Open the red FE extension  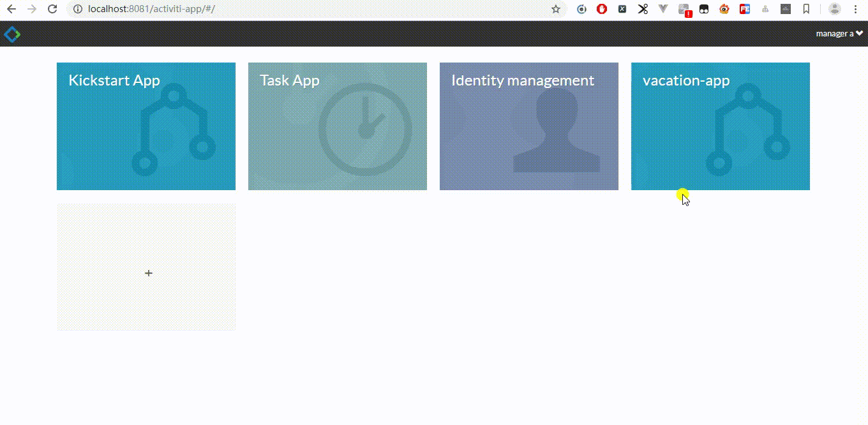point(745,9)
